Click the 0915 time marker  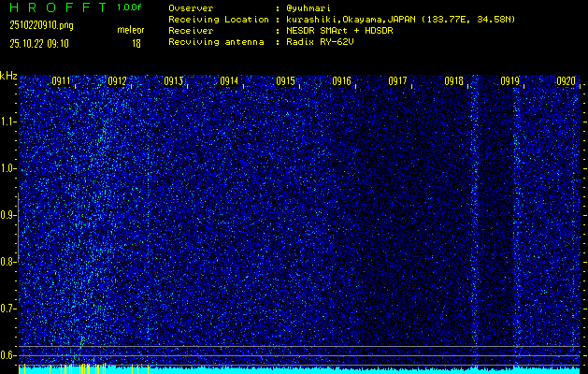[x=285, y=81]
